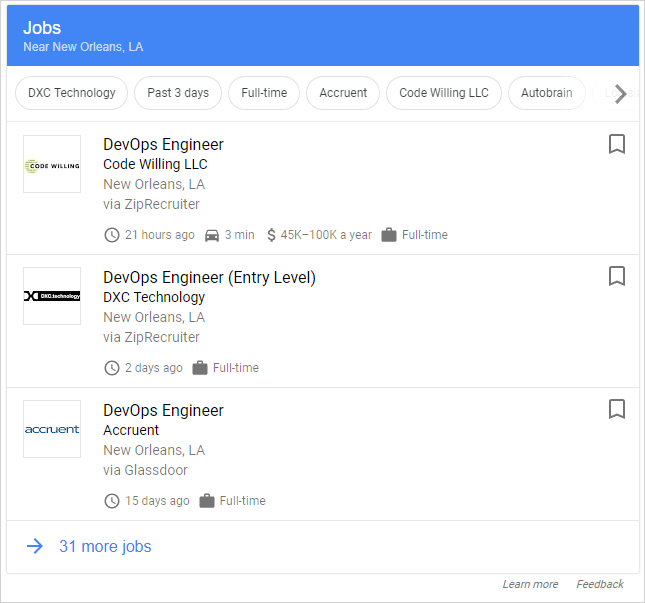The height and width of the screenshot is (603, 645).
Task: Click the clock icon beside 15 days ago
Action: pyautogui.click(x=111, y=501)
